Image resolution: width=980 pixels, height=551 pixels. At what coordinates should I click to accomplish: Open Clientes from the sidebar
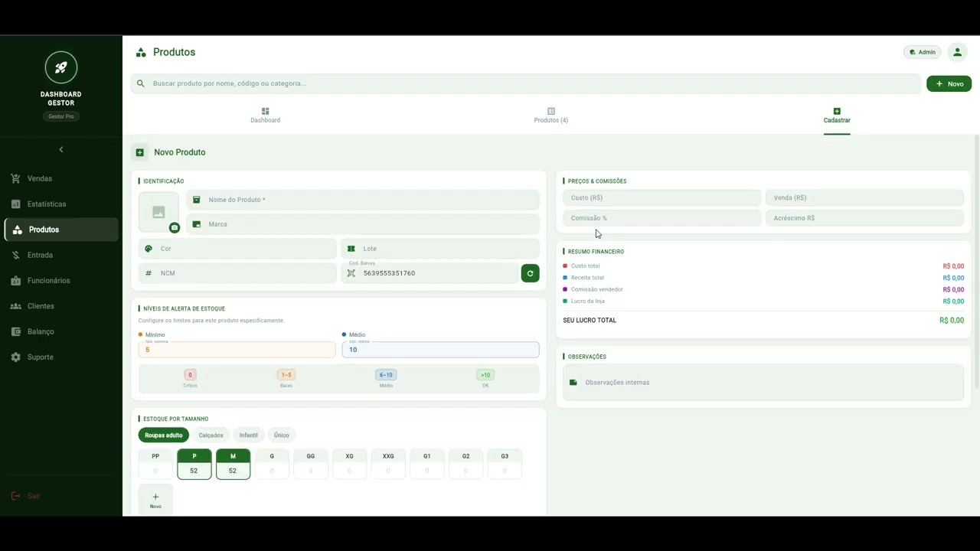coord(61,306)
